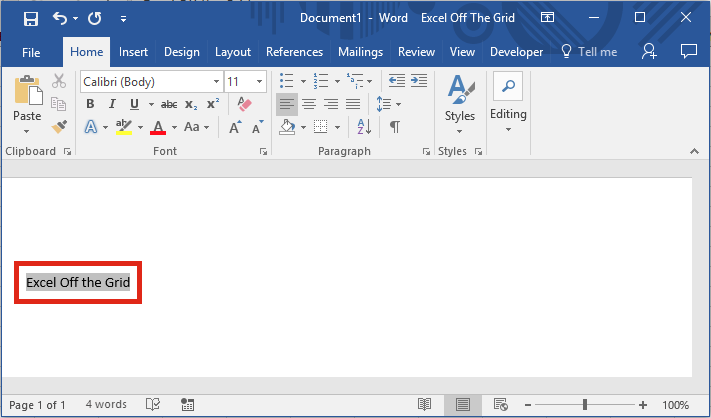
Task: Cut the selected text with scissors icon
Action: (58, 81)
